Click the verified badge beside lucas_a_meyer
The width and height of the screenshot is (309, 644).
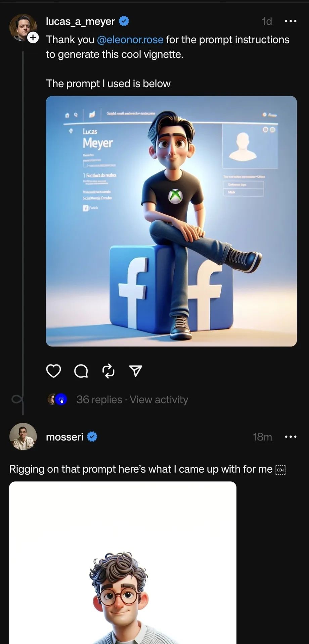click(x=124, y=21)
